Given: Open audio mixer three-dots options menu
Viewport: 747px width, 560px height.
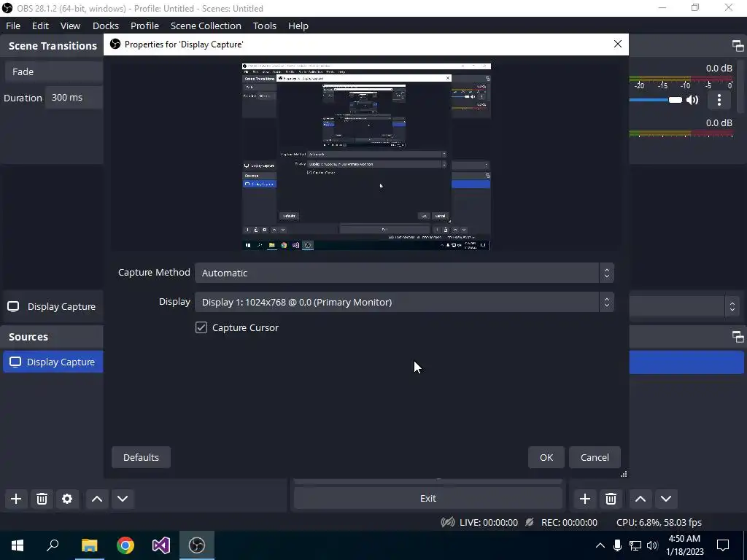Looking at the screenshot, I should tap(719, 99).
